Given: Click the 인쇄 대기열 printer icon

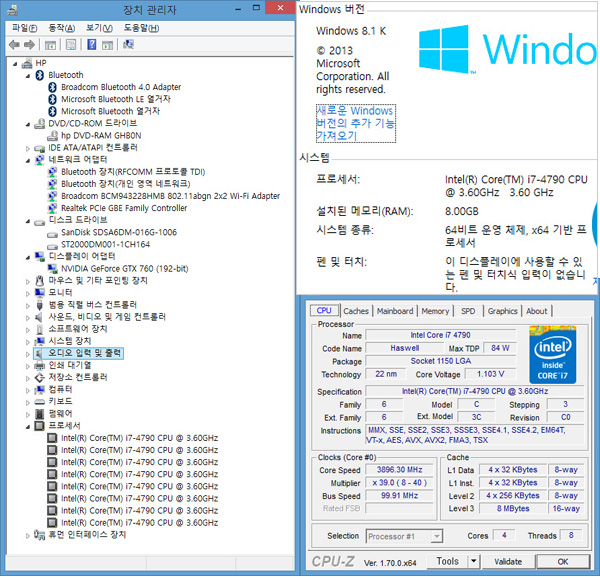Looking at the screenshot, I should 39,366.
